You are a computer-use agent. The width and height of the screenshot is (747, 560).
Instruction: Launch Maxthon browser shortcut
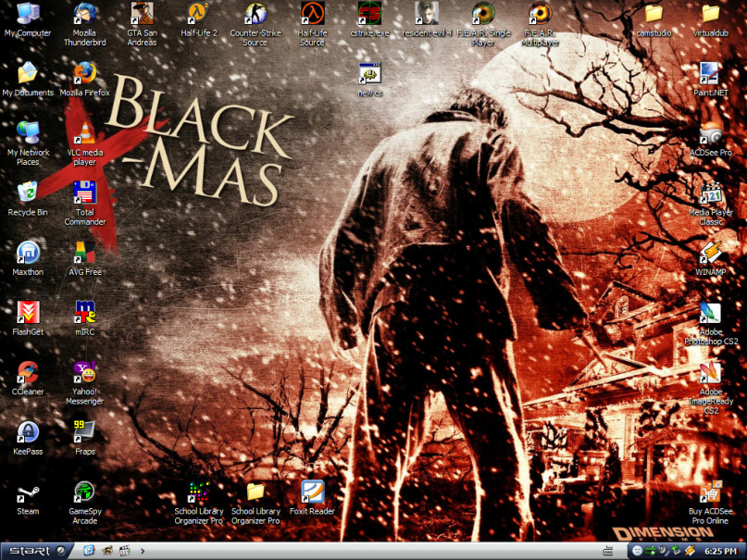28,259
